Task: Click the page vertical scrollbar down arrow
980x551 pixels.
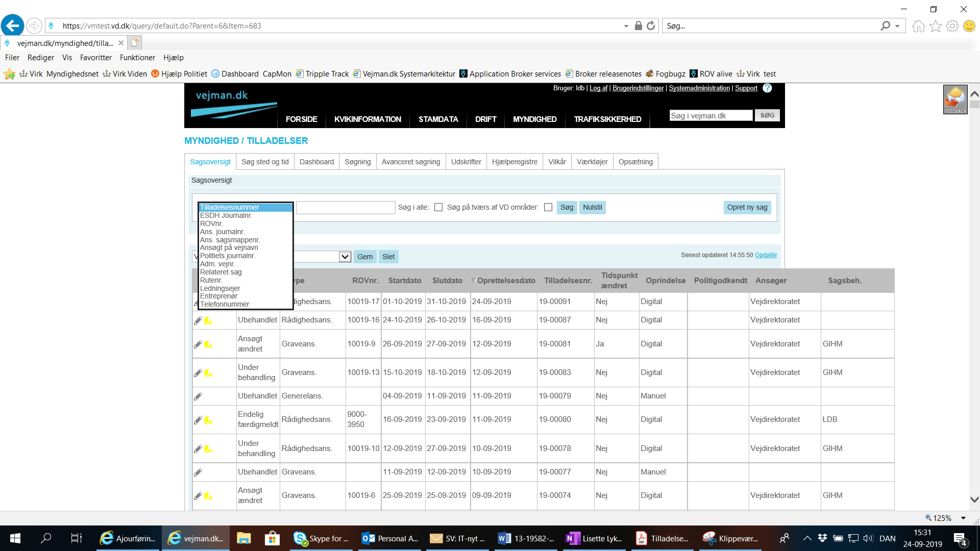Action: 974,499
